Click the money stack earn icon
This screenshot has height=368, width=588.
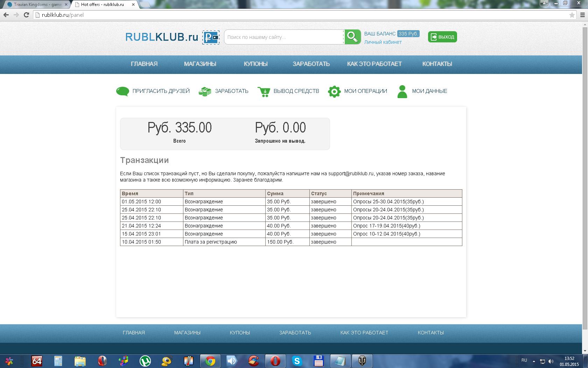tap(205, 91)
